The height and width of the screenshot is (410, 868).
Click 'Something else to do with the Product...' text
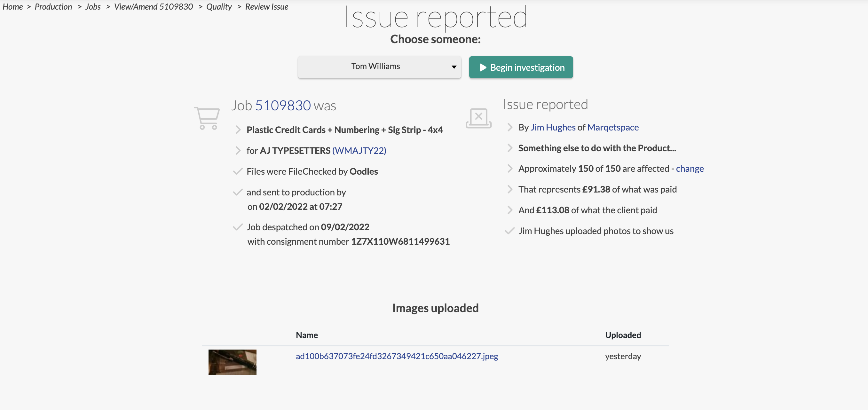tap(597, 148)
